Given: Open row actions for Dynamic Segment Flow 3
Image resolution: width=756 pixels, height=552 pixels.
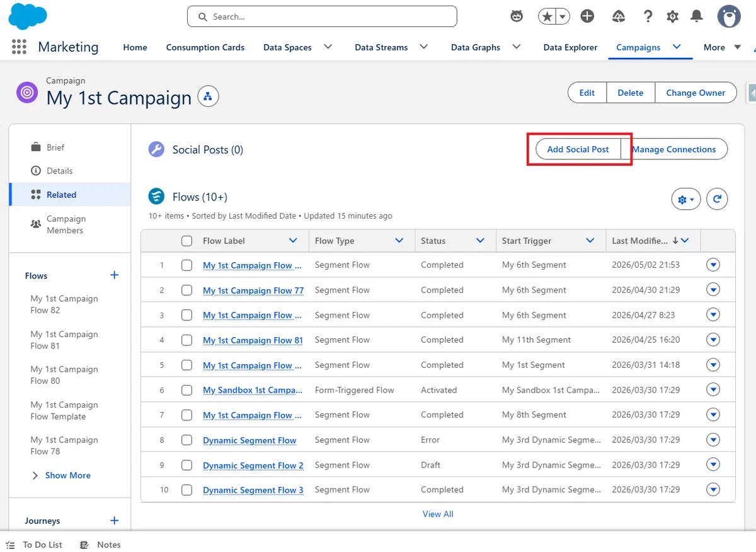Looking at the screenshot, I should pyautogui.click(x=713, y=490).
